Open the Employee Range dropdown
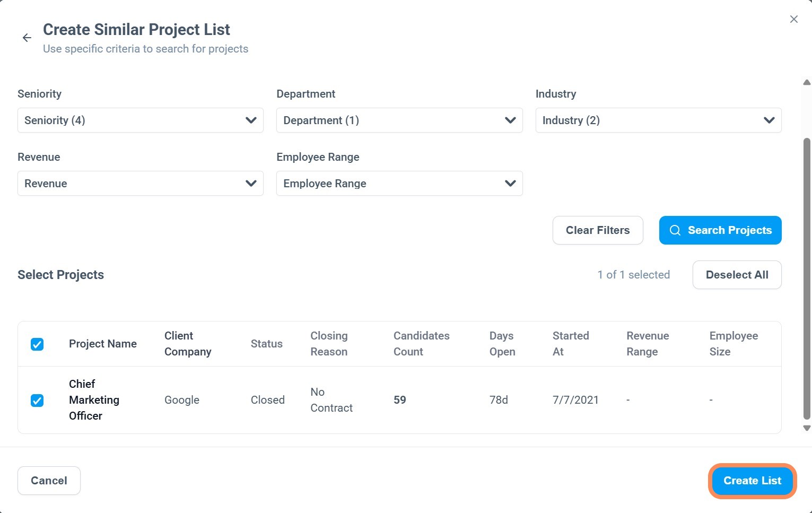The width and height of the screenshot is (812, 513). click(x=399, y=184)
